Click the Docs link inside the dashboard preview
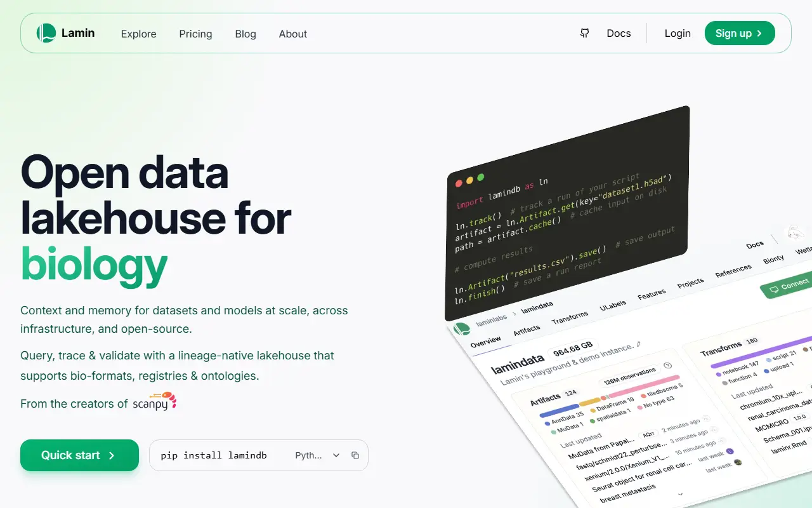The image size is (812, 508). 755,244
